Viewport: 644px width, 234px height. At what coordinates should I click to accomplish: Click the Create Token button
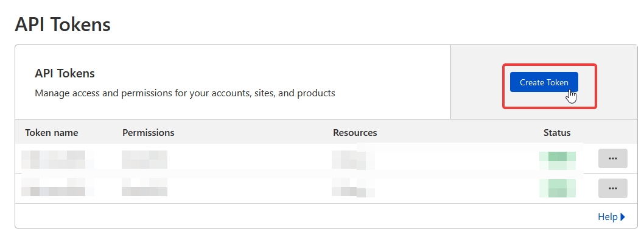point(544,82)
